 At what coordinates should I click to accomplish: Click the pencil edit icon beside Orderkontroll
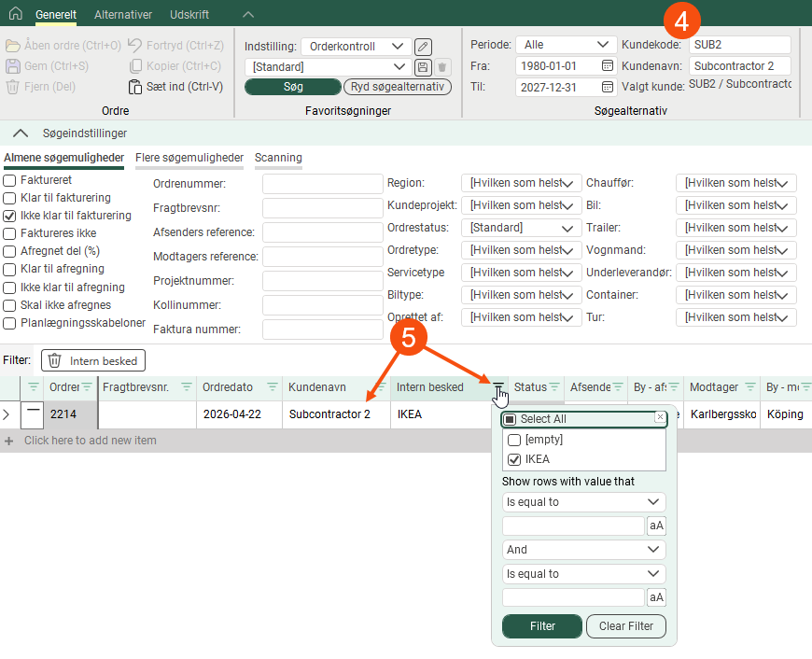(423, 47)
